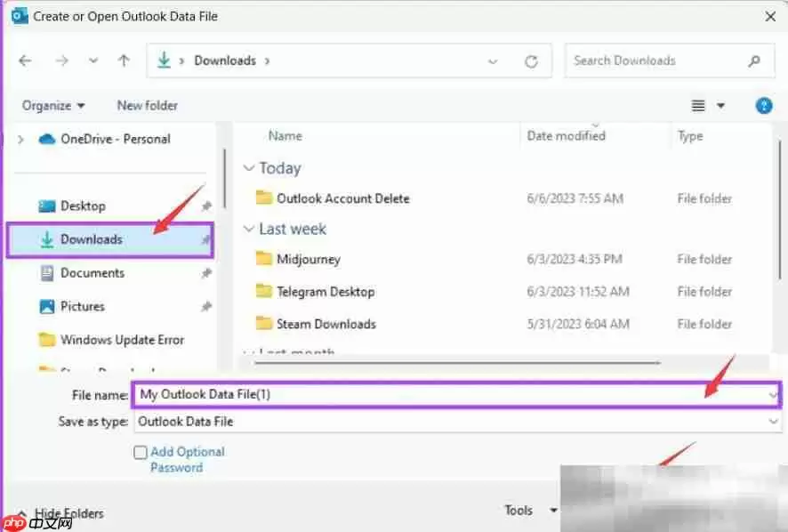Click the view layout list icon
788x532 pixels.
699,105
